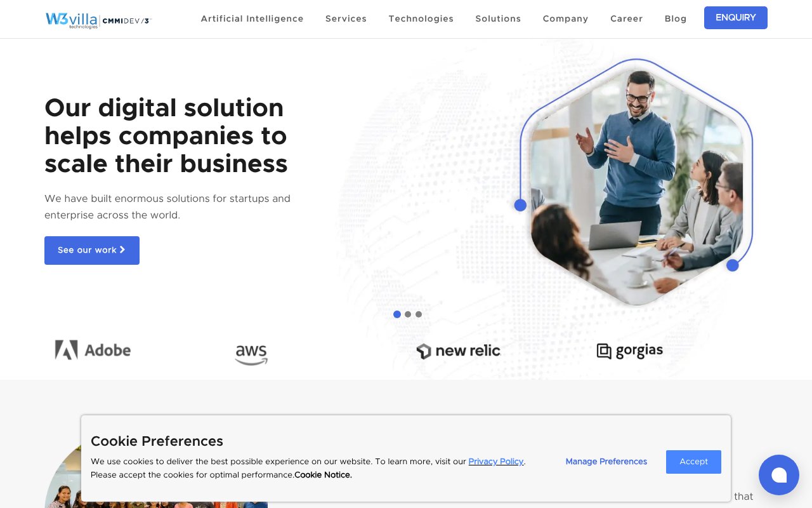Open the Blog section

click(676, 18)
